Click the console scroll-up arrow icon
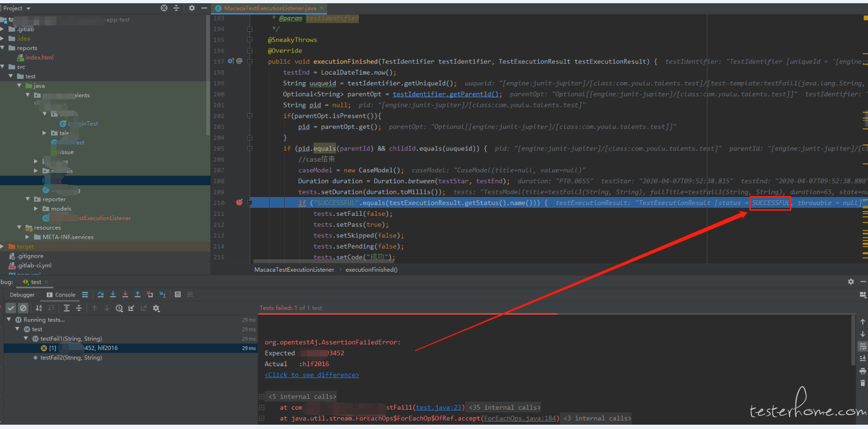Screen dimensions: 868x429 click(863, 322)
